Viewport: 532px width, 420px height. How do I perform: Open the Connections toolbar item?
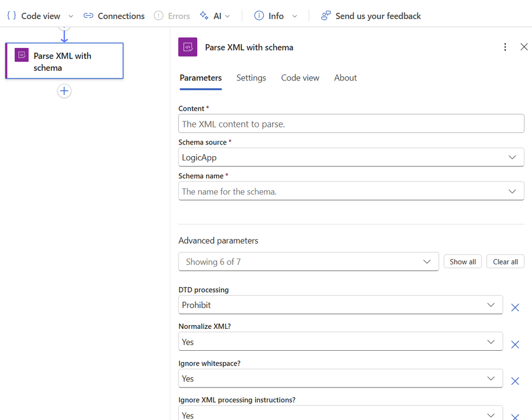pos(114,16)
